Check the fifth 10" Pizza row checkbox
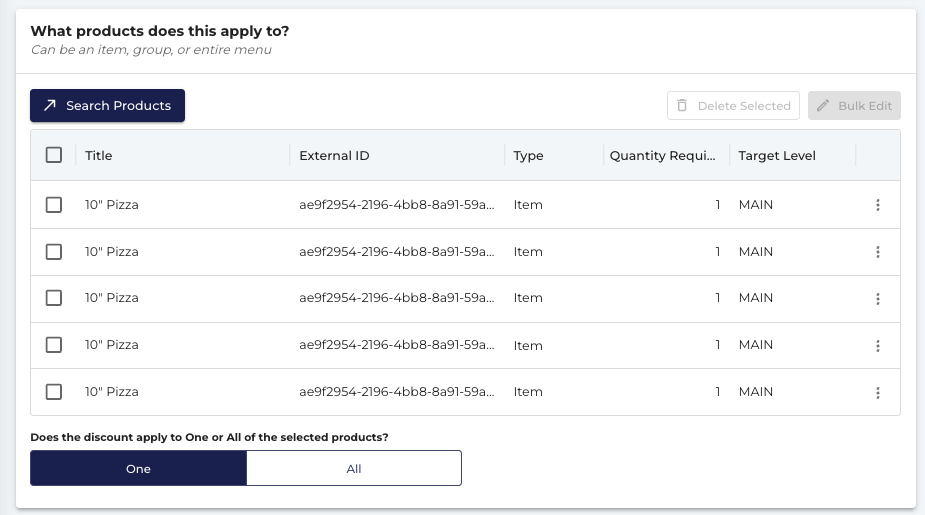The width and height of the screenshot is (925, 515). (54, 392)
